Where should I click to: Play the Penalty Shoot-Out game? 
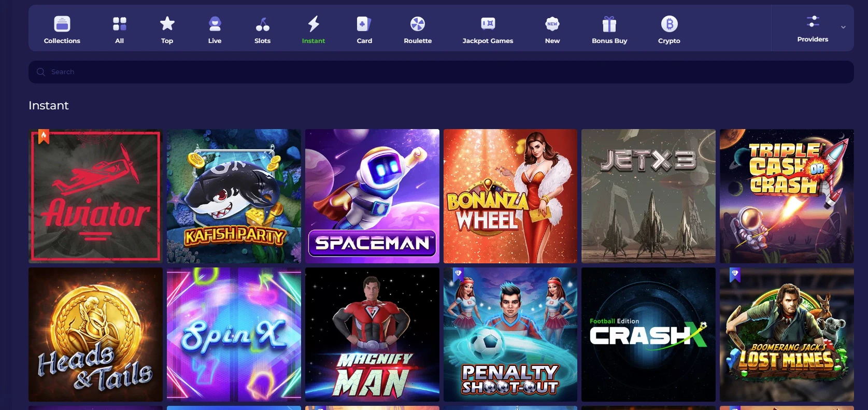[510, 334]
